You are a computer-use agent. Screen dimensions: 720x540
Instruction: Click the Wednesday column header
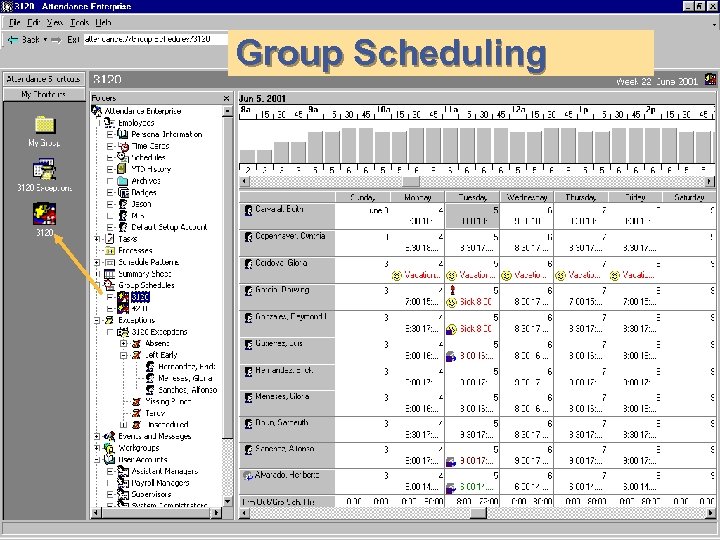527,197
